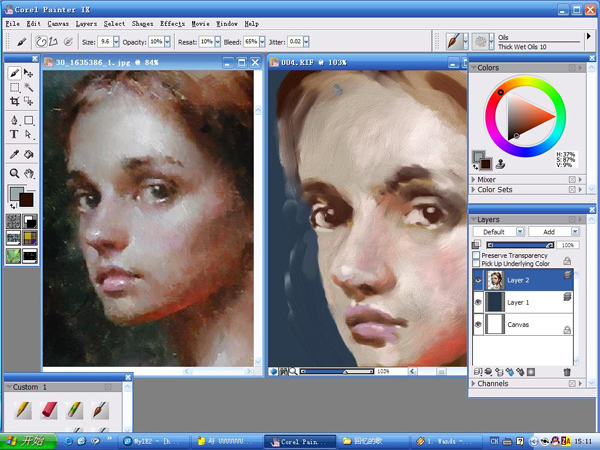This screenshot has width=600, height=450.
Task: Click the zoom slider in 004.RIF window
Action: pyautogui.click(x=337, y=371)
